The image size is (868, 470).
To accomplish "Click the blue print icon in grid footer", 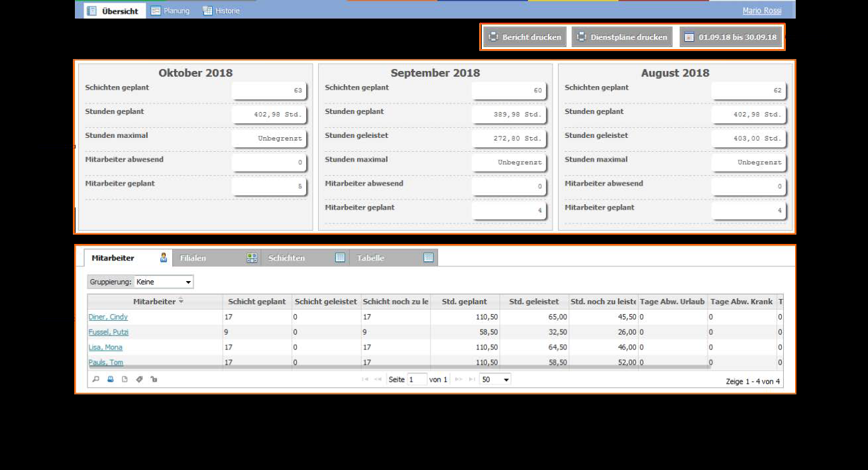I will [111, 379].
